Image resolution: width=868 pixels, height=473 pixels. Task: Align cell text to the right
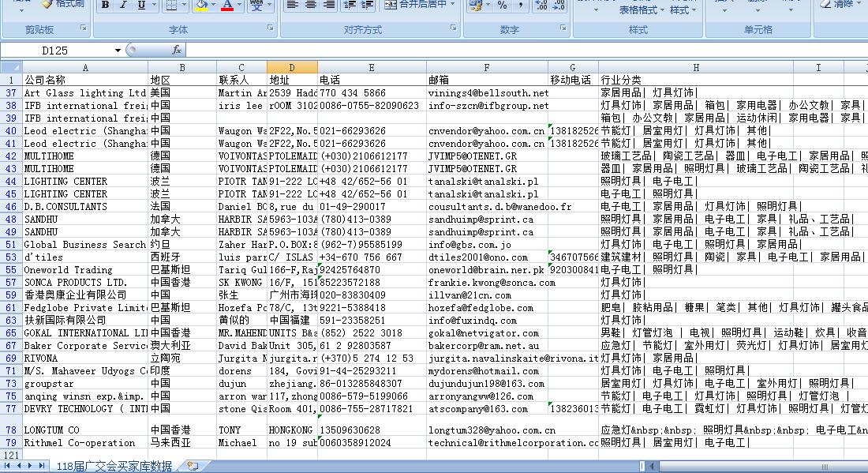[x=329, y=5]
